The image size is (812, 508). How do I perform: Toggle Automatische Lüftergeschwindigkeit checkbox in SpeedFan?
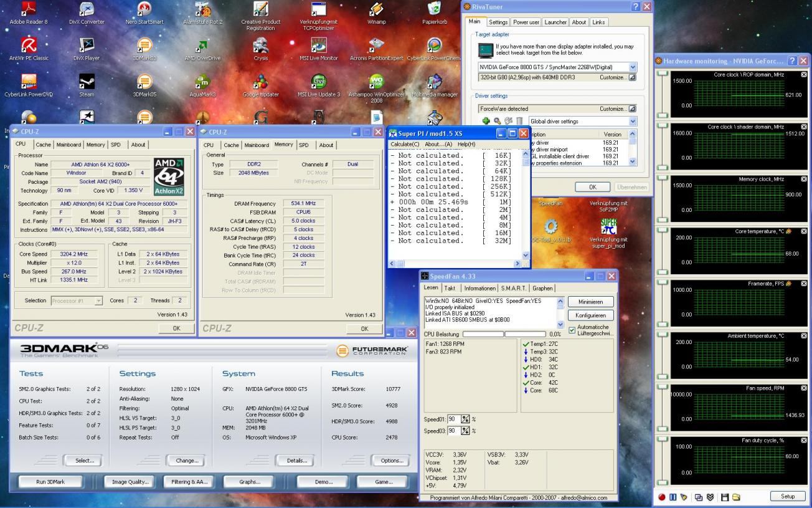click(572, 330)
